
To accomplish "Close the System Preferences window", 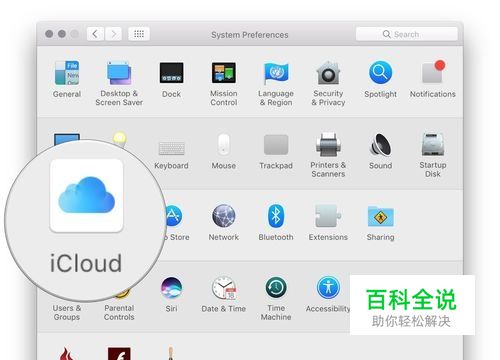I will (x=49, y=34).
